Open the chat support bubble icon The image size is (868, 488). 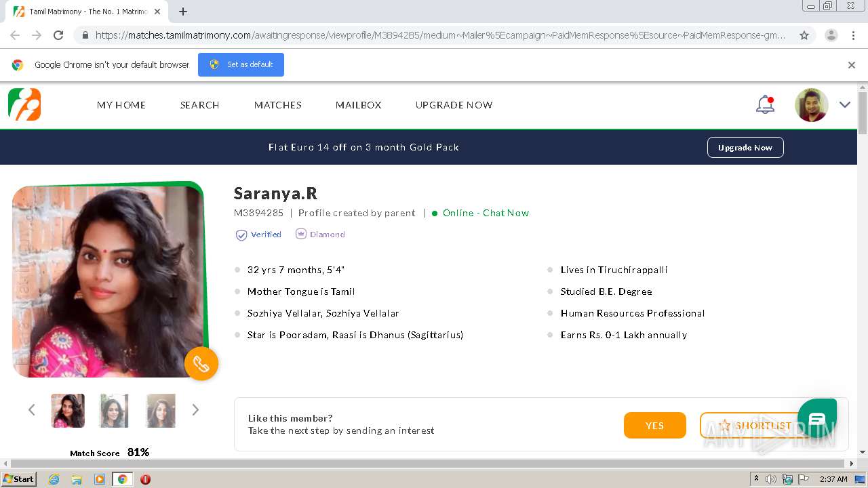click(817, 419)
